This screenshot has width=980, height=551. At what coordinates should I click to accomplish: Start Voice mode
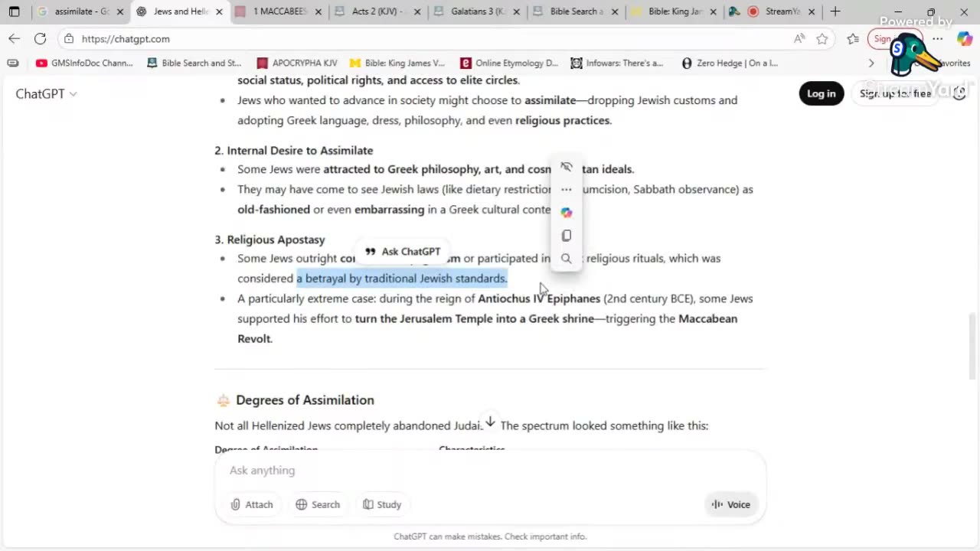(730, 504)
